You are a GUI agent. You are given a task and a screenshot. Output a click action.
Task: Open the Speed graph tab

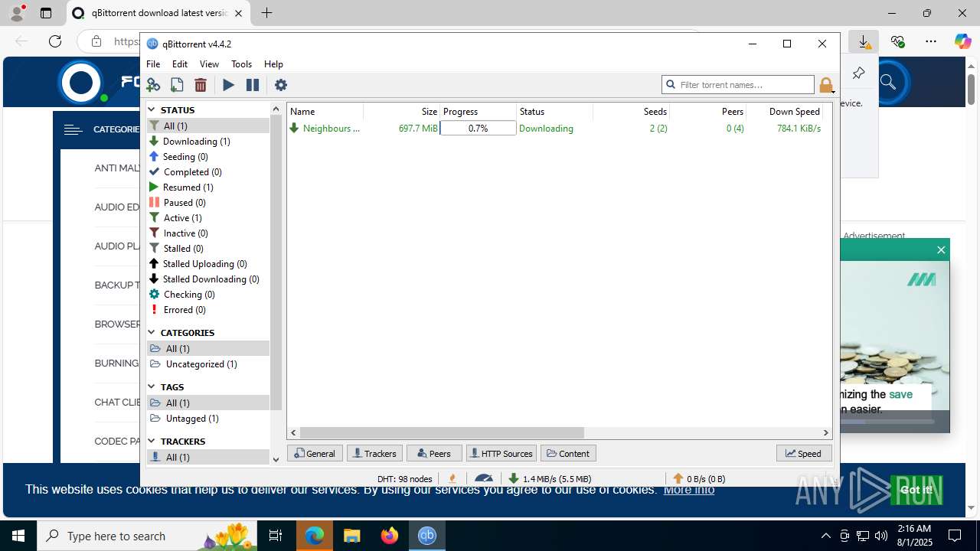804,453
